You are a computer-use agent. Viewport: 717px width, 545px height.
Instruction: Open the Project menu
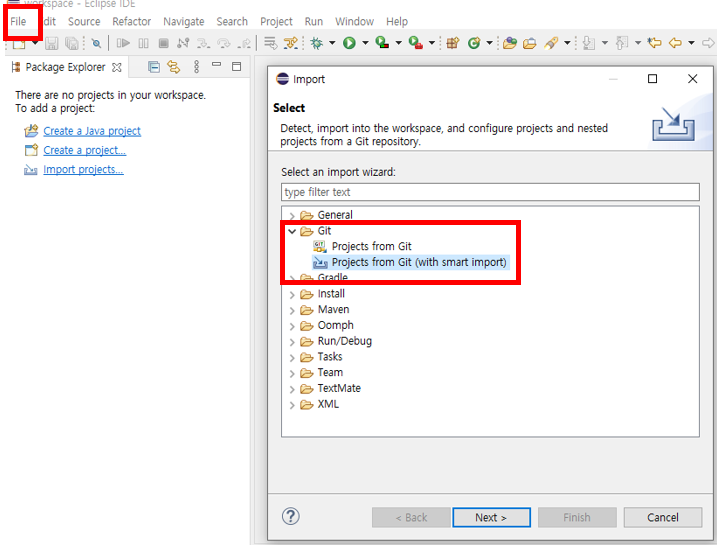(x=276, y=21)
